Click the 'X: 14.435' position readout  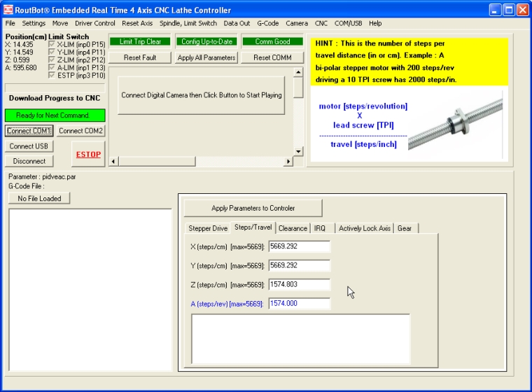[x=19, y=45]
